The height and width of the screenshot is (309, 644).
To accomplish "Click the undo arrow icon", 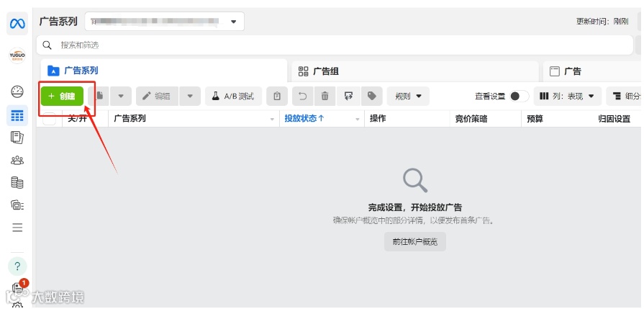I will point(303,96).
